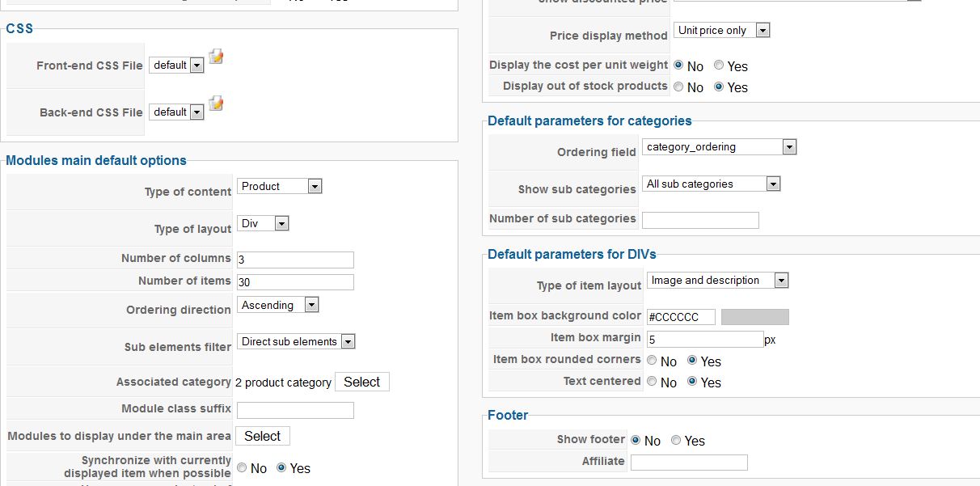Click Select button for Associated category
The image size is (980, 486).
(361, 382)
